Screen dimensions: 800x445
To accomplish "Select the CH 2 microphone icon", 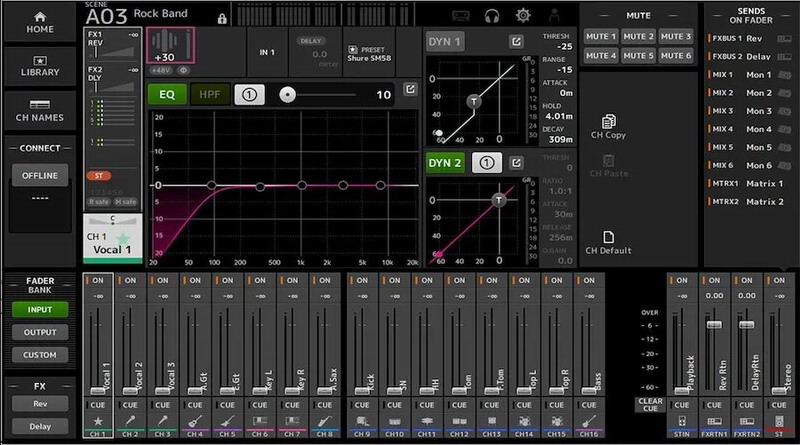I will (130, 422).
